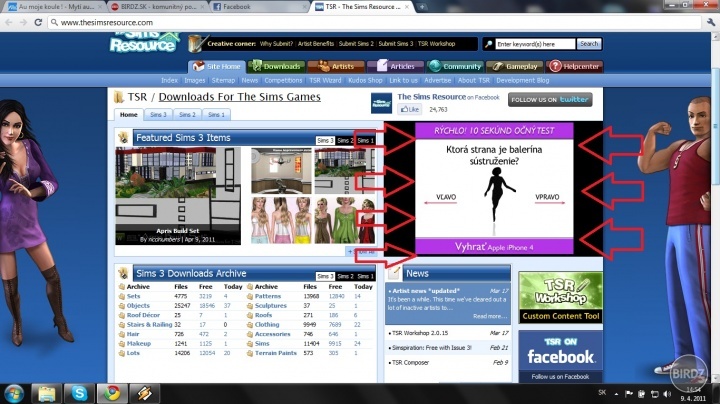Go back with the browser back arrow
This screenshot has width=720, height=404.
(9, 22)
